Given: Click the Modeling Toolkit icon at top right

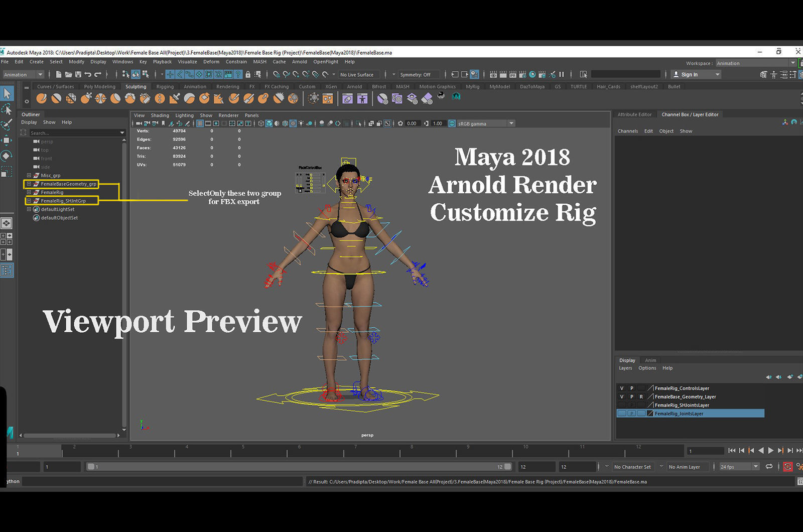Looking at the screenshot, I should pos(763,74).
